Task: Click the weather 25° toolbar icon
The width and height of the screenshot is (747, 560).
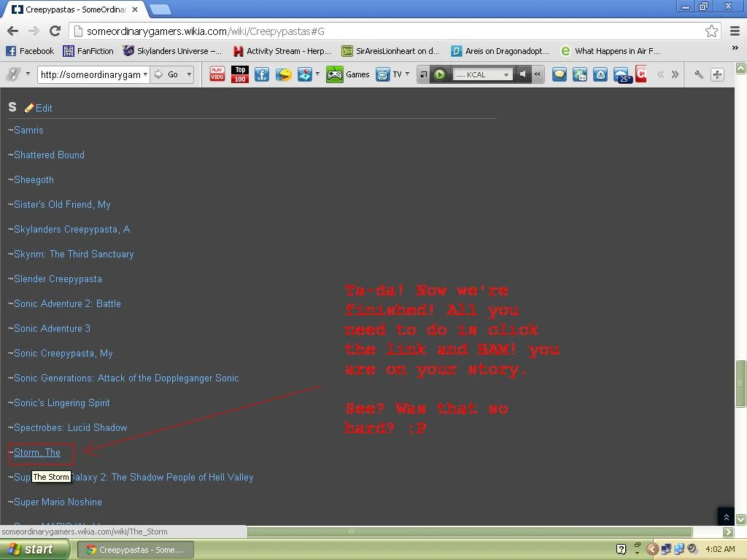Action: coord(622,74)
